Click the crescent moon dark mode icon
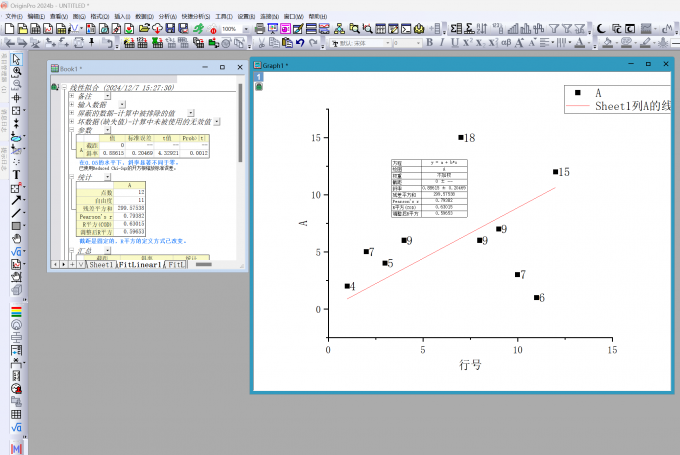 601,29
